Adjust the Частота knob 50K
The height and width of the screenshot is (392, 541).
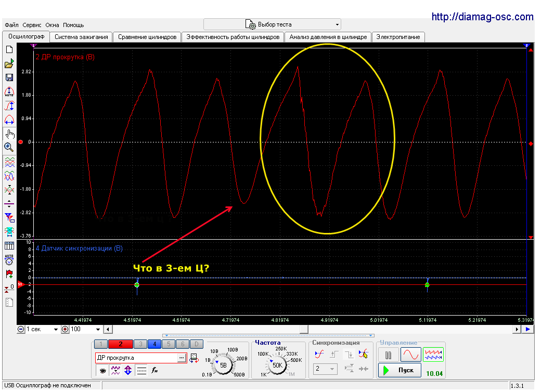pyautogui.click(x=277, y=365)
